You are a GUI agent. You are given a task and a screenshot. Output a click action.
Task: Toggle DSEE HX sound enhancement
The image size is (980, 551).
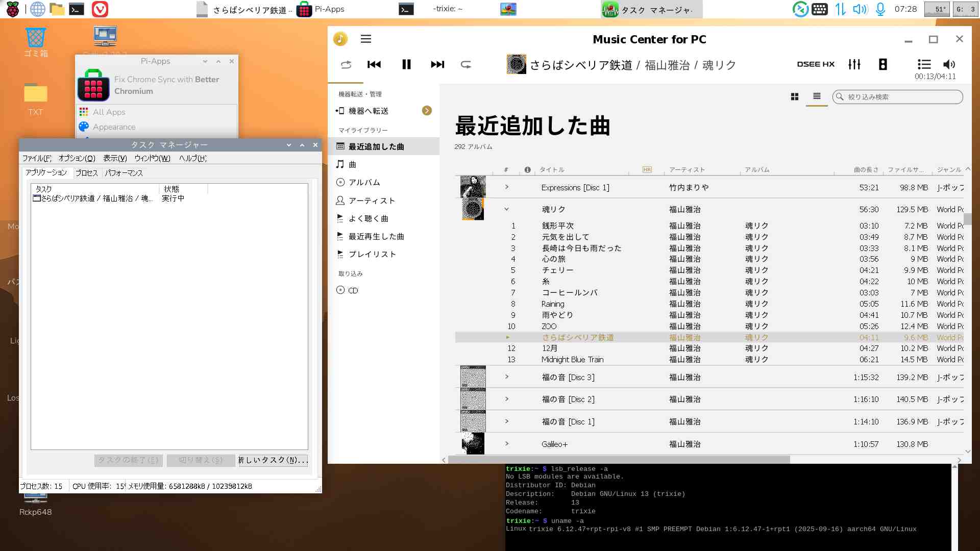816,64
